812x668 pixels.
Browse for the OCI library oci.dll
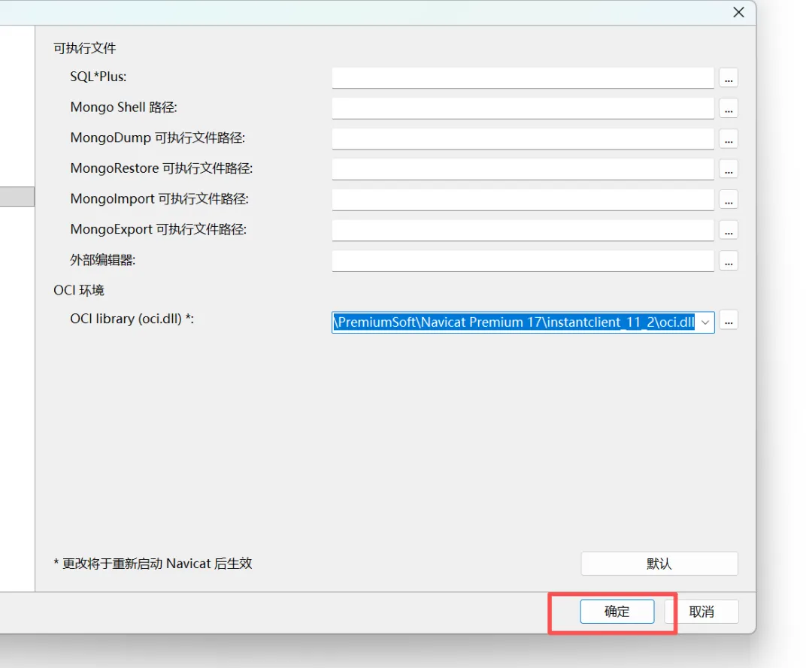pyautogui.click(x=728, y=320)
